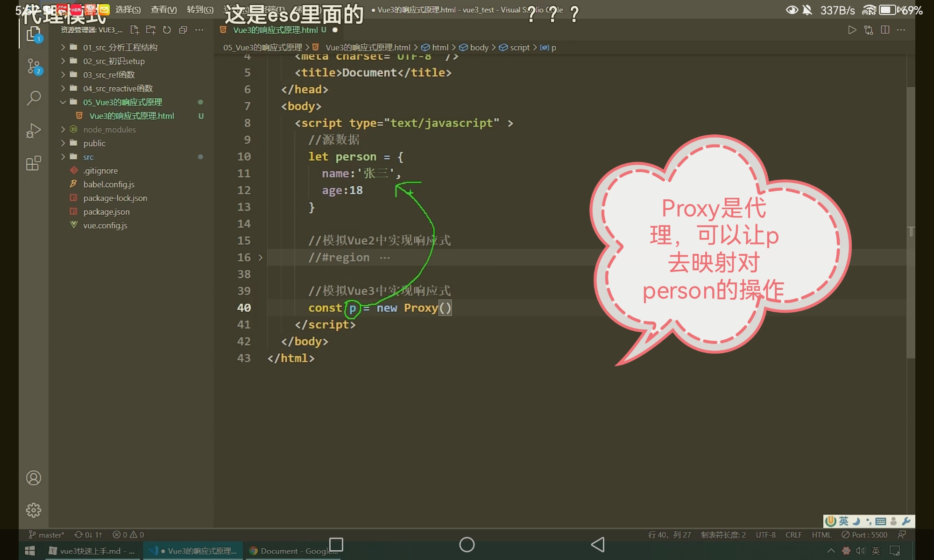Viewport: 934px width, 560px height.
Task: Open the Run and Debug view
Action: point(34,131)
